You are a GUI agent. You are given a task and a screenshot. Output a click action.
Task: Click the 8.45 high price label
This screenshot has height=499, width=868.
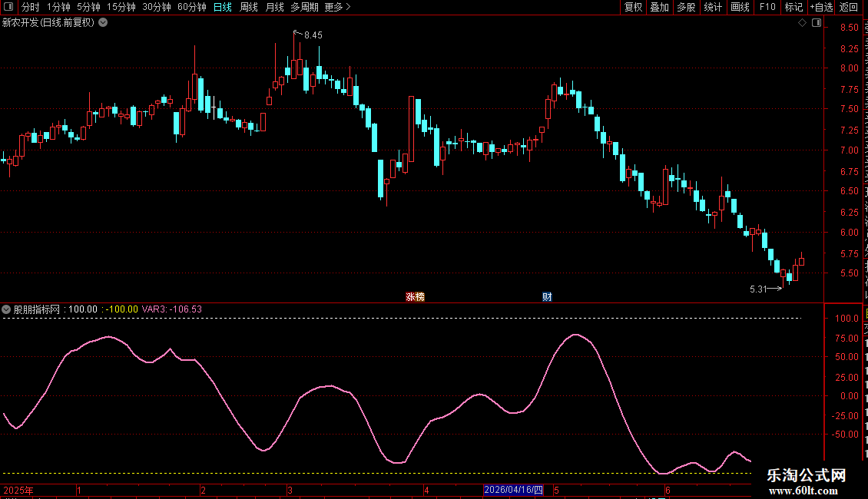[313, 35]
